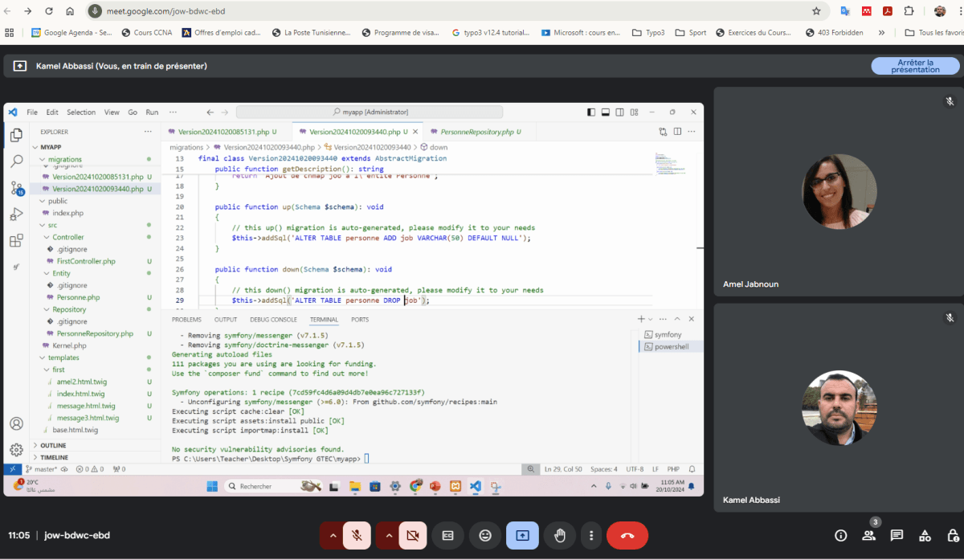Open VS Code Extensions view icon
The width and height of the screenshot is (964, 560).
[16, 240]
